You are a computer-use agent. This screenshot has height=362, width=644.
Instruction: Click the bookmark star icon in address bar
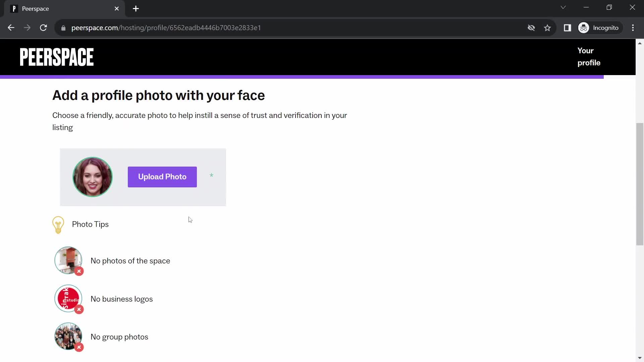point(548,28)
